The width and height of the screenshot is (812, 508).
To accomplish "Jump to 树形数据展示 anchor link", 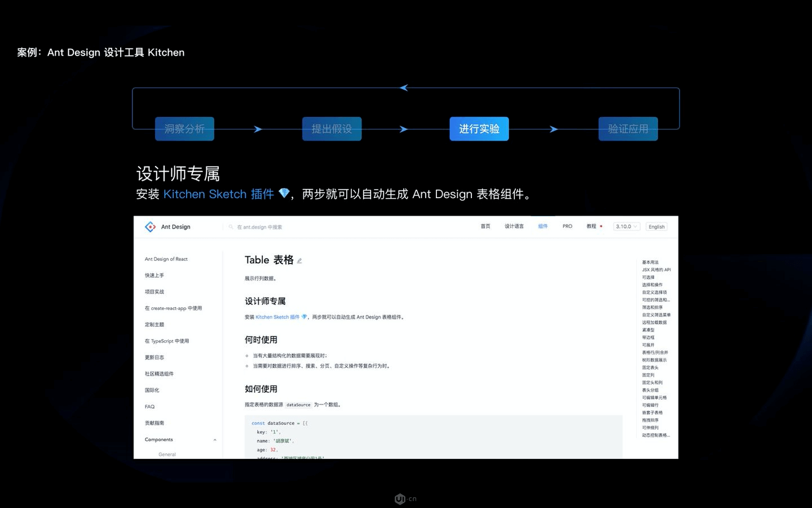I will pyautogui.click(x=655, y=360).
